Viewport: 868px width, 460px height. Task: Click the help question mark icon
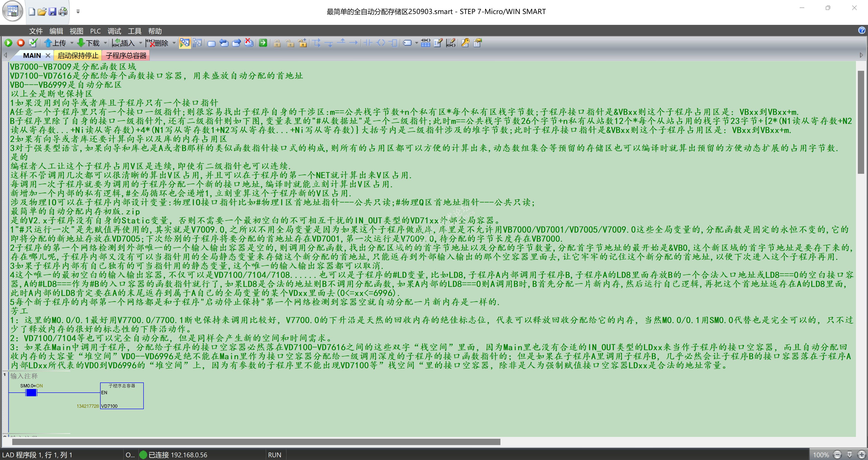(861, 31)
